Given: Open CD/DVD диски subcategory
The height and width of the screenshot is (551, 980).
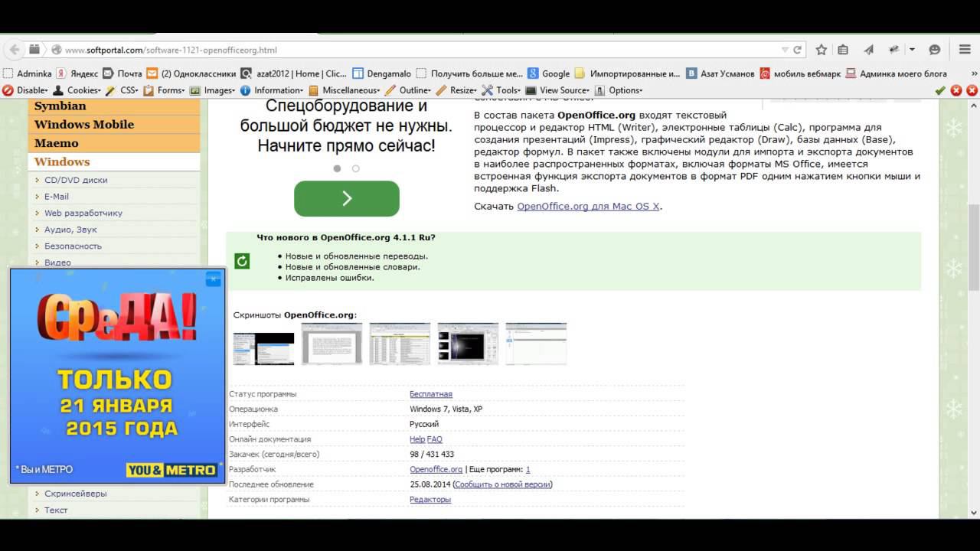Looking at the screenshot, I should 76,180.
